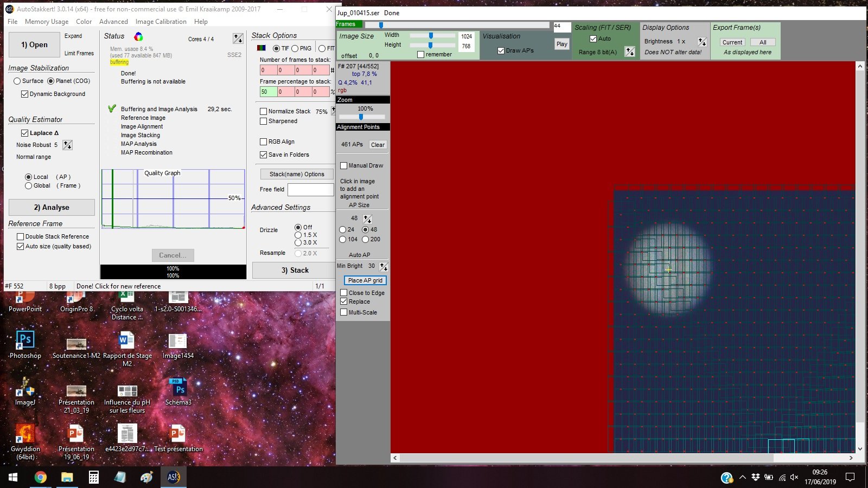868x488 pixels.
Task: Click the RGB color icon in Stack Options
Action: tap(261, 48)
